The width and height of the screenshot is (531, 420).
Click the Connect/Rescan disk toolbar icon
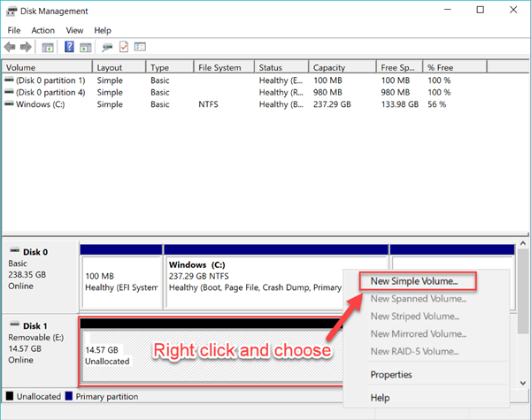[x=108, y=47]
